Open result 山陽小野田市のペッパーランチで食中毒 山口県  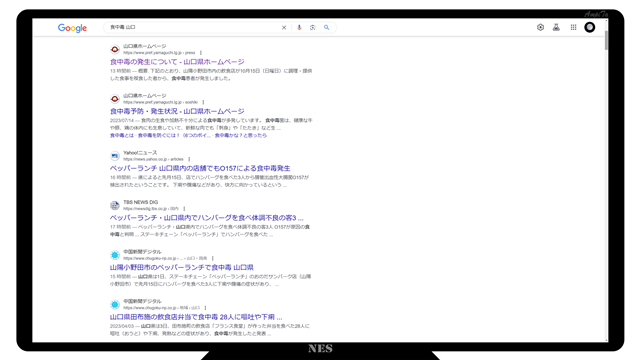click(182, 267)
